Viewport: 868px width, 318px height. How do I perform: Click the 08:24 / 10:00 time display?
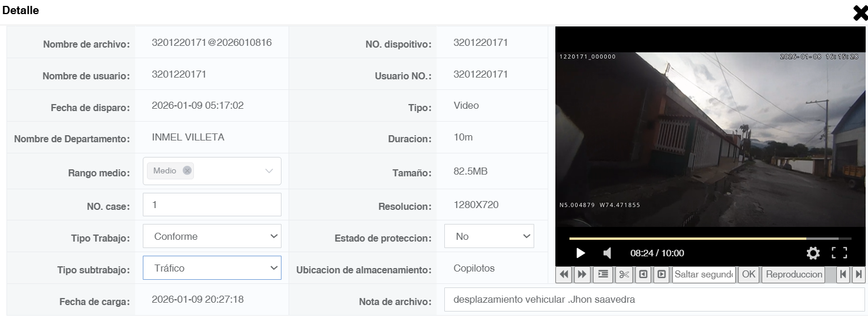(x=657, y=253)
